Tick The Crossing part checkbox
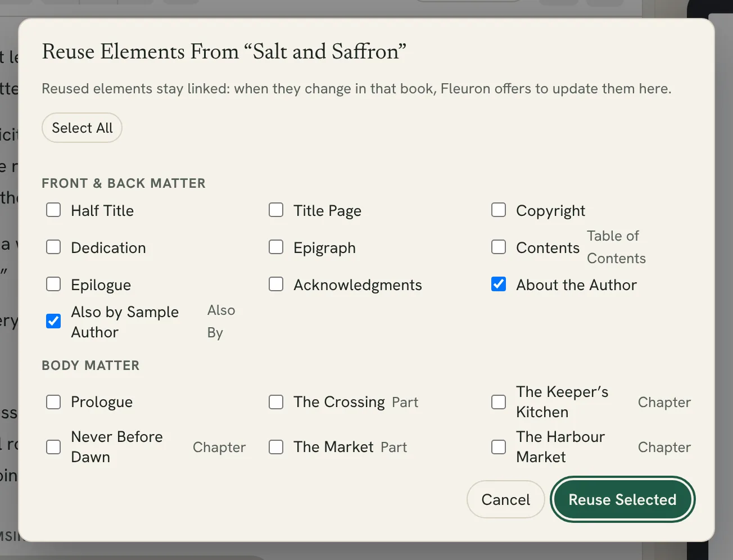This screenshot has height=560, width=733. 276,402
